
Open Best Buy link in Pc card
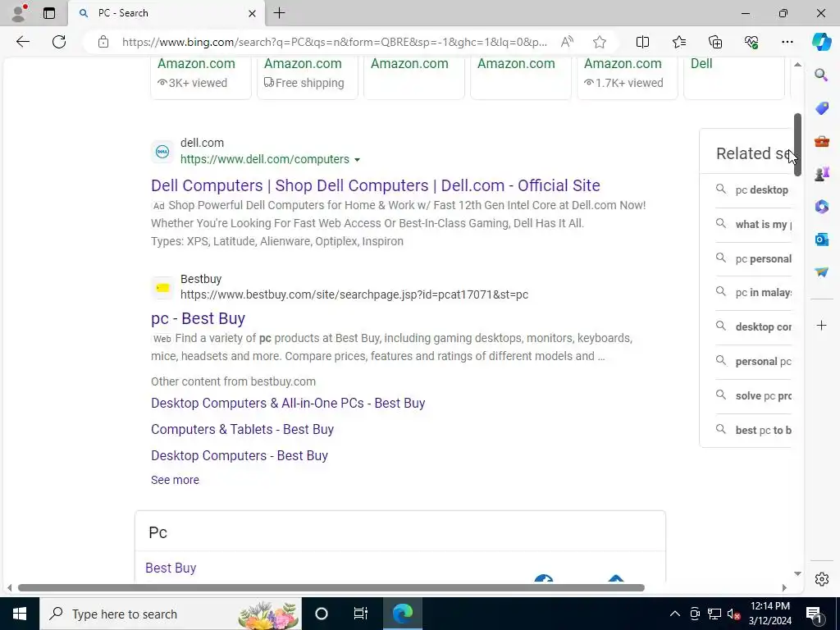point(171,568)
